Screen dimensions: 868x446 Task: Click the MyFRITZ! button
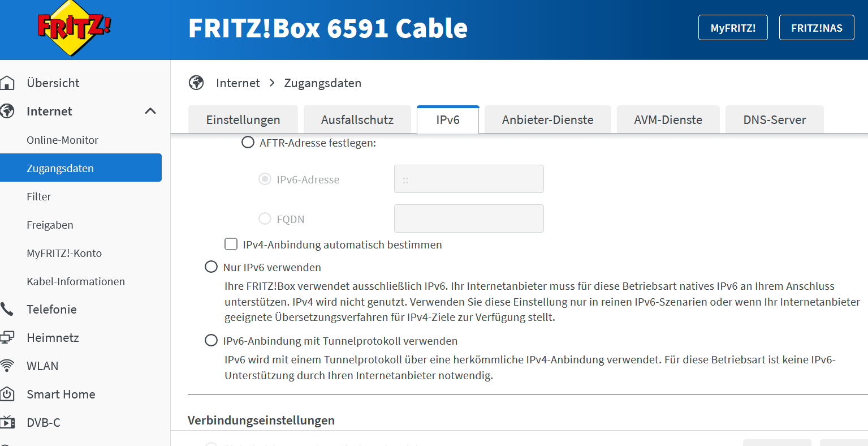pos(733,28)
